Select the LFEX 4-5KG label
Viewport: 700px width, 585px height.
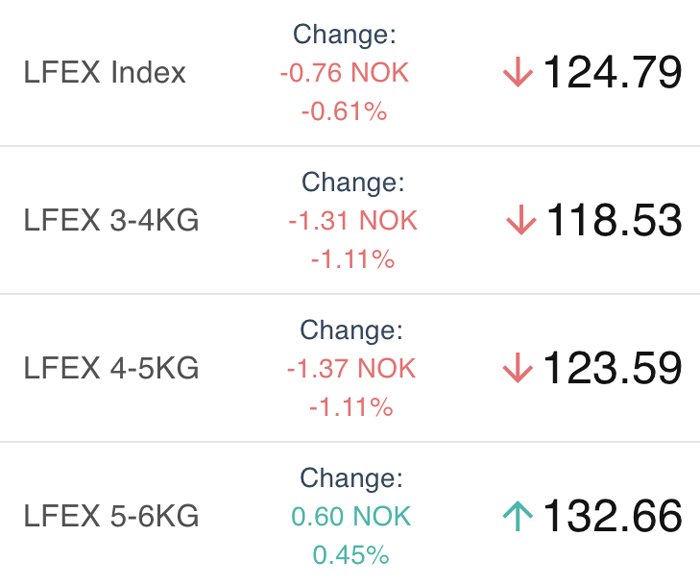[111, 368]
